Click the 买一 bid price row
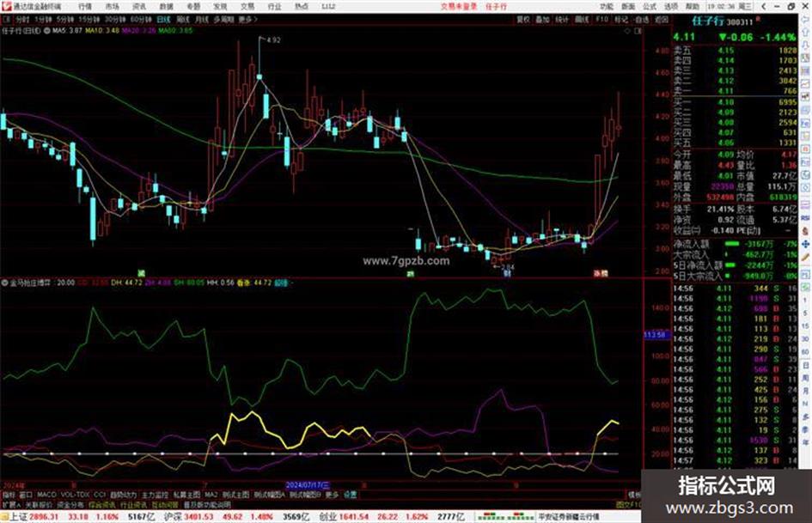This screenshot has height=523, width=812. pos(735,102)
